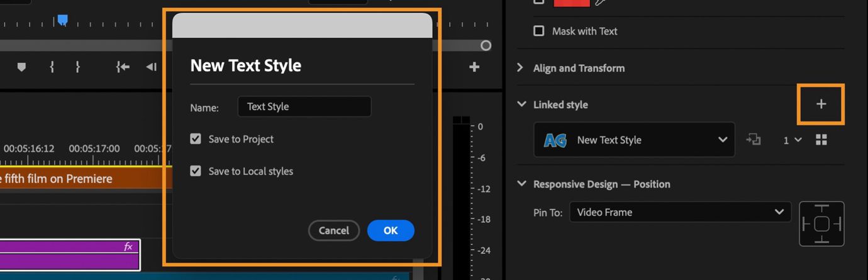Confirm the new text style with OK

(391, 230)
